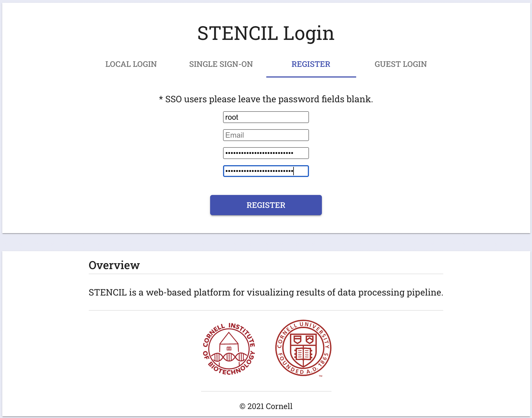Click the barn roof in biotechnology logo
The width and height of the screenshot is (532, 418).
[229, 338]
